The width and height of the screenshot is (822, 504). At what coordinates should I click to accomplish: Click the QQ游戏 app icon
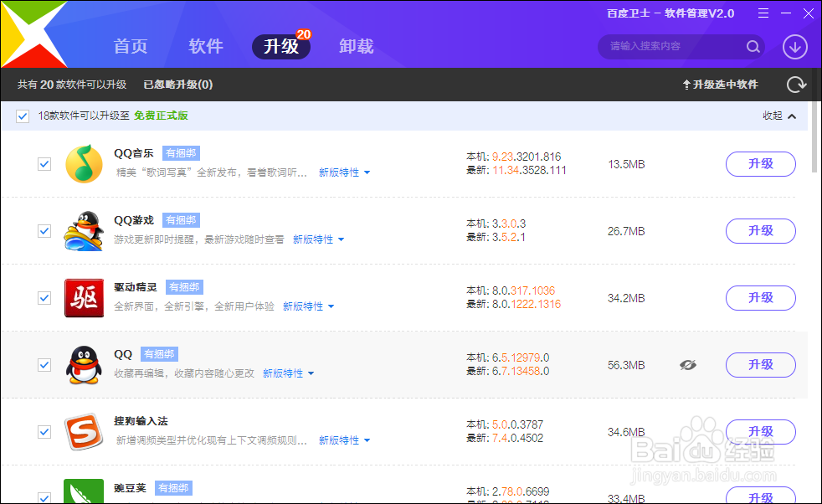tap(84, 231)
